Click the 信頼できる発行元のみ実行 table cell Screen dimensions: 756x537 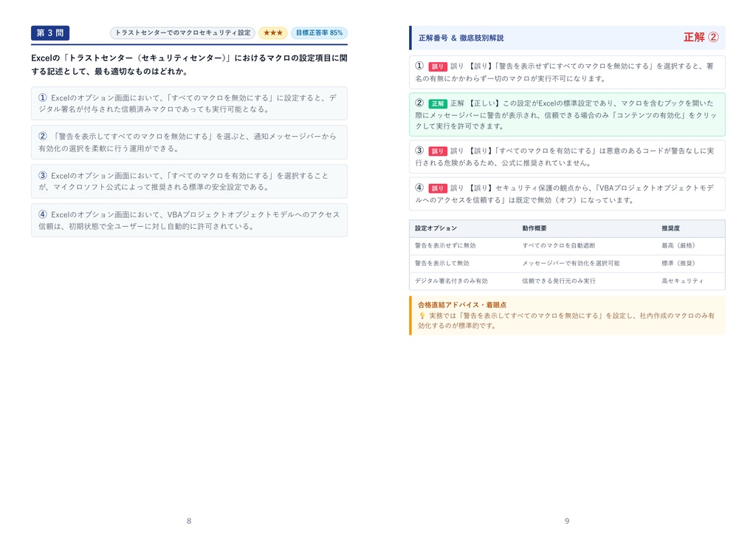point(559,281)
